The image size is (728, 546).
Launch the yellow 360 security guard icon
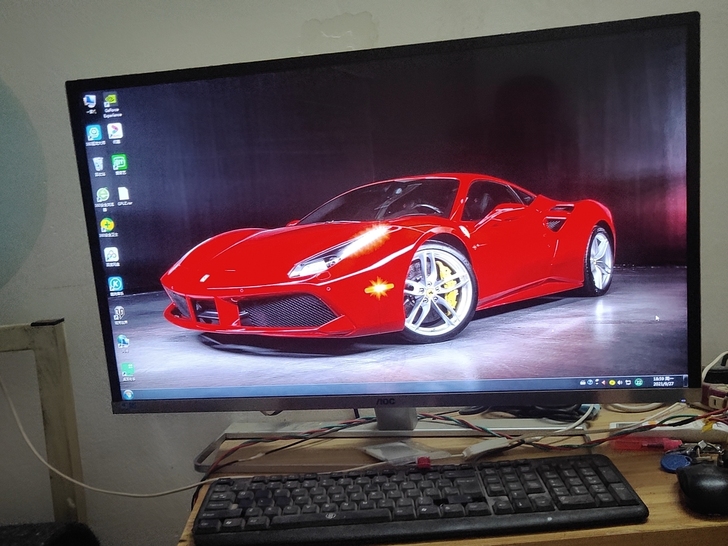click(x=107, y=225)
